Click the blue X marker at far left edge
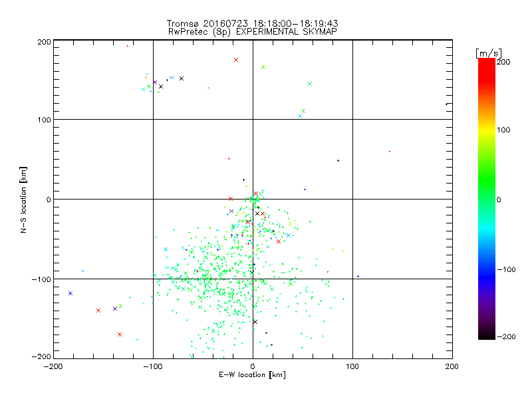Image resolution: width=532 pixels, height=399 pixels. (70, 293)
